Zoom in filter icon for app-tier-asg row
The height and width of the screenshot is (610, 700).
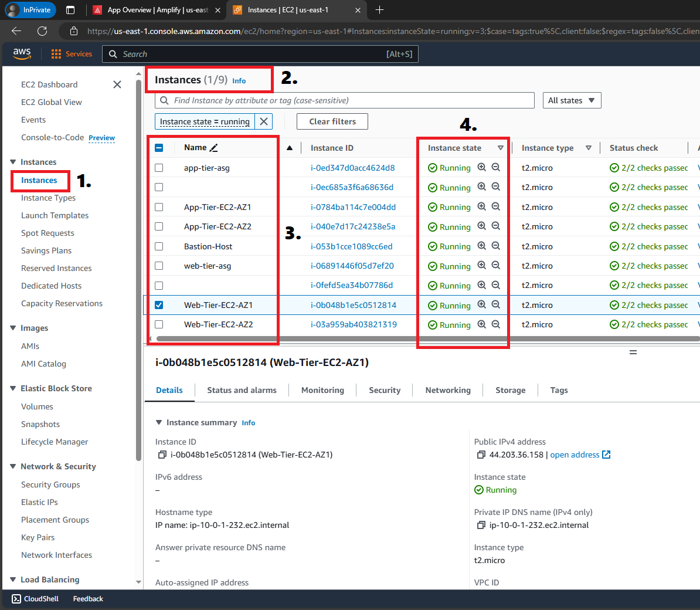[x=482, y=168]
